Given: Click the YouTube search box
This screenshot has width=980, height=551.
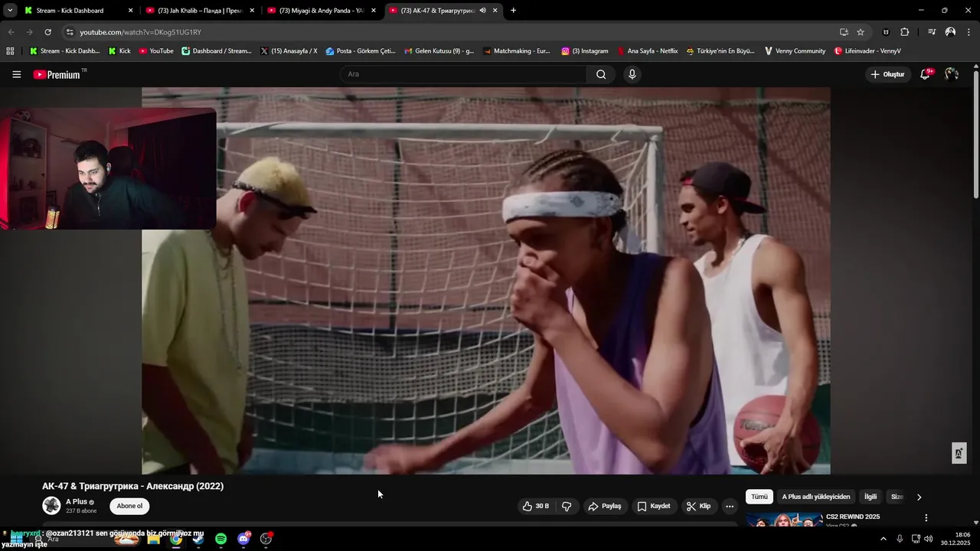Looking at the screenshot, I should pyautogui.click(x=463, y=74).
